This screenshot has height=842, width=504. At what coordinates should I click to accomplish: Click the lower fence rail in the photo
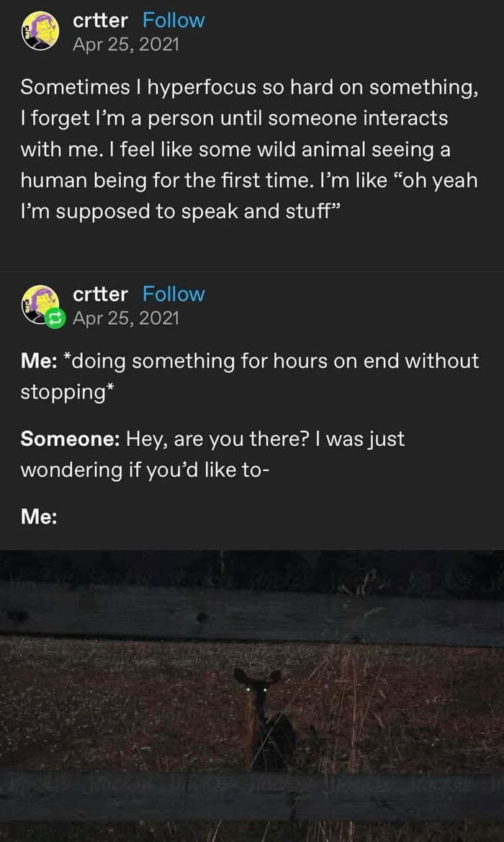252,796
